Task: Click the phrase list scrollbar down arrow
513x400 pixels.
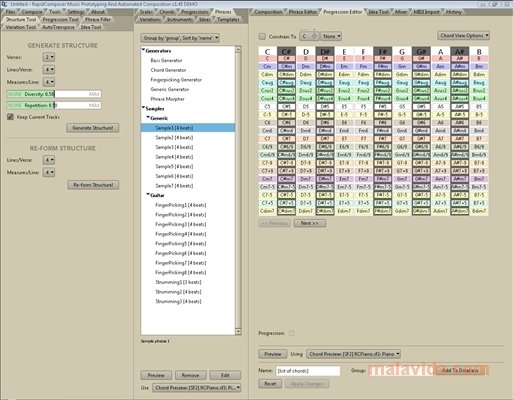Action: (238, 332)
